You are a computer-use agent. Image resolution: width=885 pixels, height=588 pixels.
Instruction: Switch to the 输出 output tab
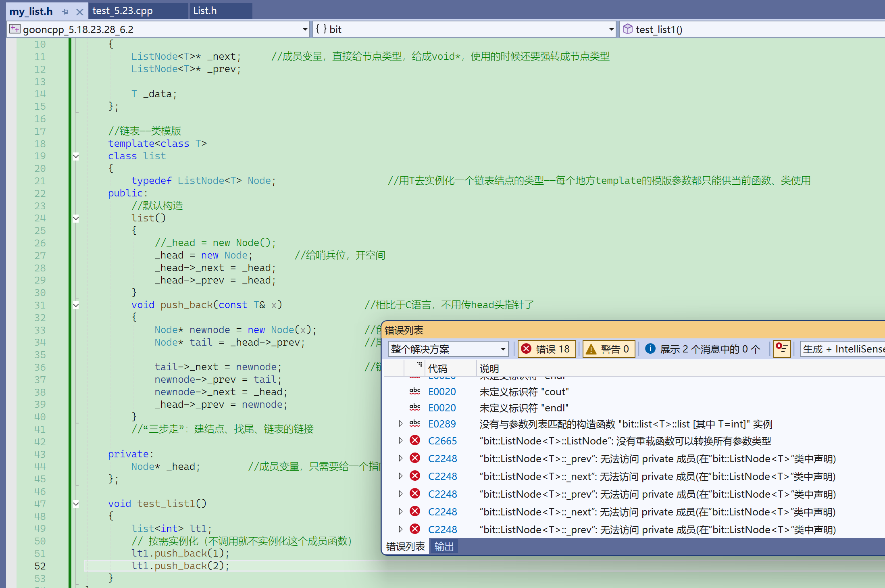pyautogui.click(x=444, y=546)
